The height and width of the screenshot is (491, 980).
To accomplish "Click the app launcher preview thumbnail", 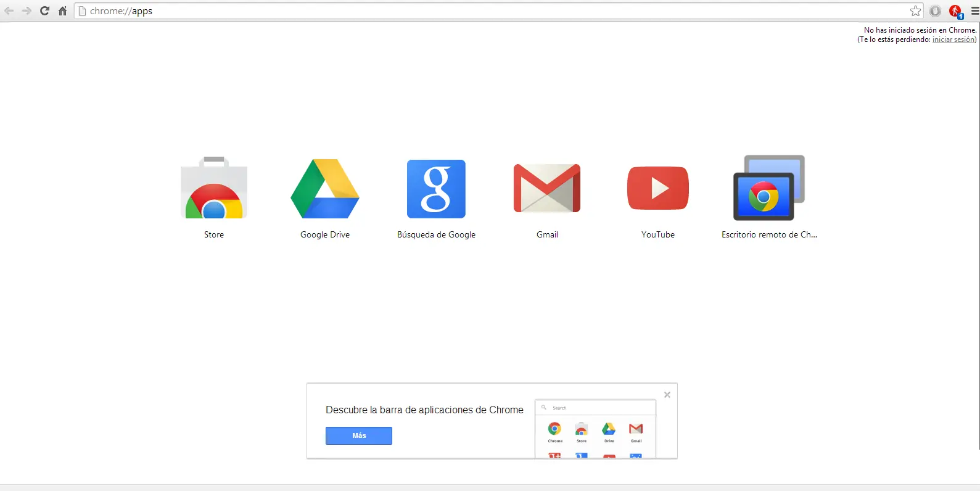I will click(x=595, y=429).
